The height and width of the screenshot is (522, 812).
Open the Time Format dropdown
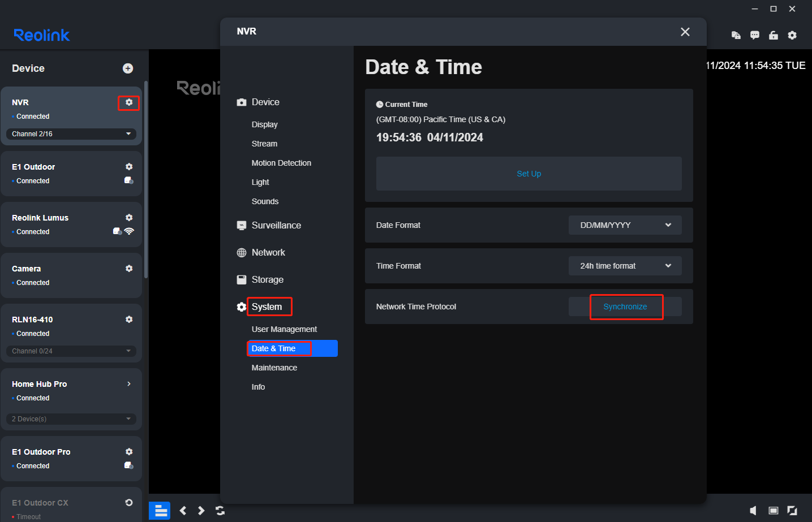coord(625,266)
